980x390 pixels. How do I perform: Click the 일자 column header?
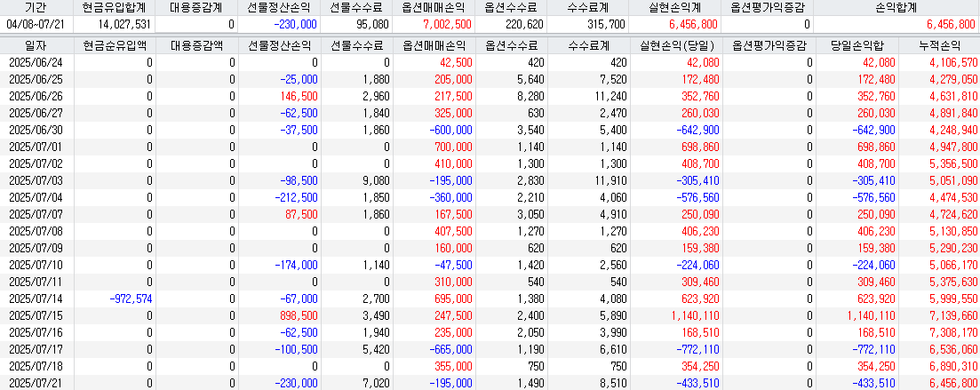(x=36, y=45)
